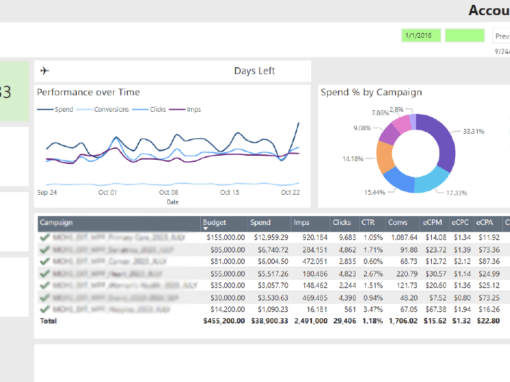This screenshot has width=510, height=382.
Task: Click checkmark icon in $30,000.00 budget row
Action: pyautogui.click(x=45, y=298)
